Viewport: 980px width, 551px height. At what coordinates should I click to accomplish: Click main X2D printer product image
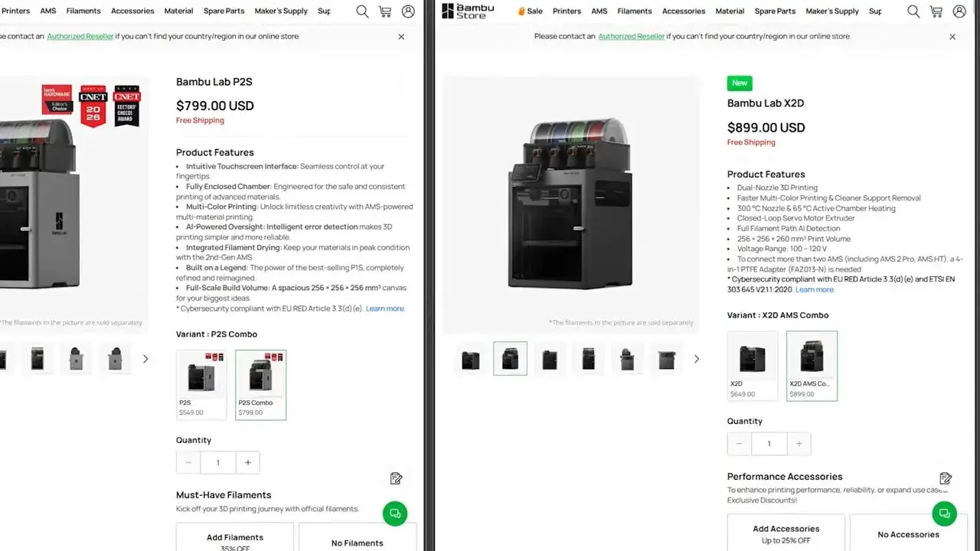(571, 204)
